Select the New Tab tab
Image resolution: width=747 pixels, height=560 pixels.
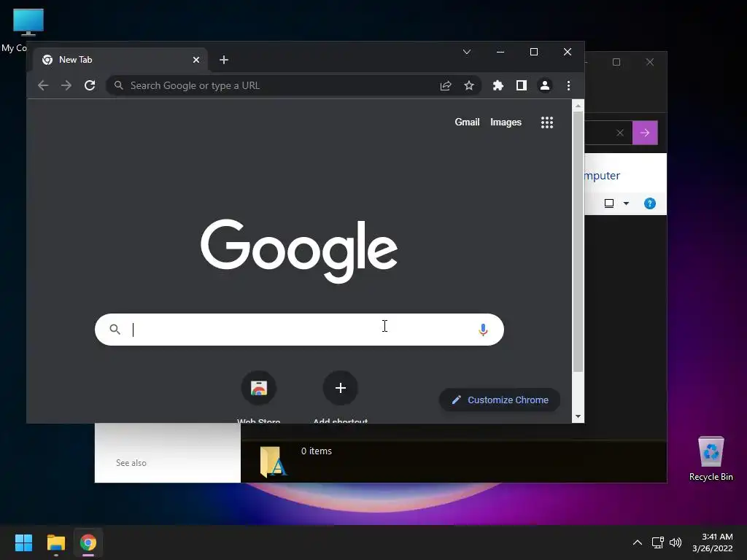tap(120, 60)
